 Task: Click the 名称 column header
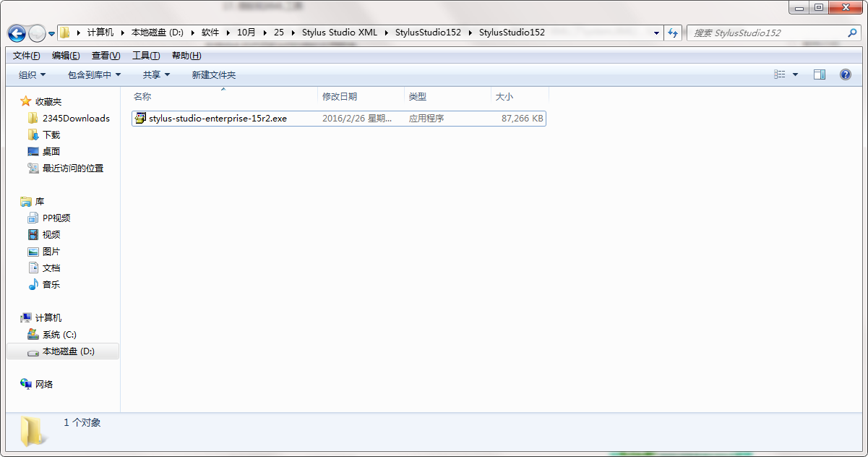(x=223, y=96)
